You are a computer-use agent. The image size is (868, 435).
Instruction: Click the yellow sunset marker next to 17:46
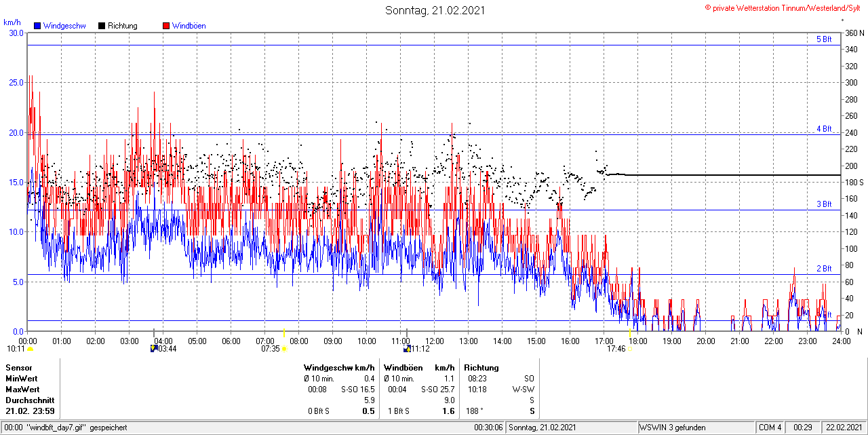[x=629, y=349]
